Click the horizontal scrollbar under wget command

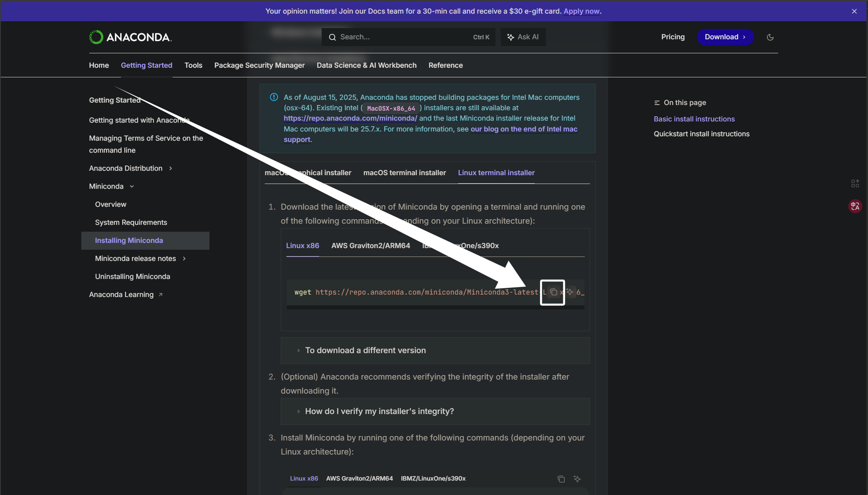point(435,307)
